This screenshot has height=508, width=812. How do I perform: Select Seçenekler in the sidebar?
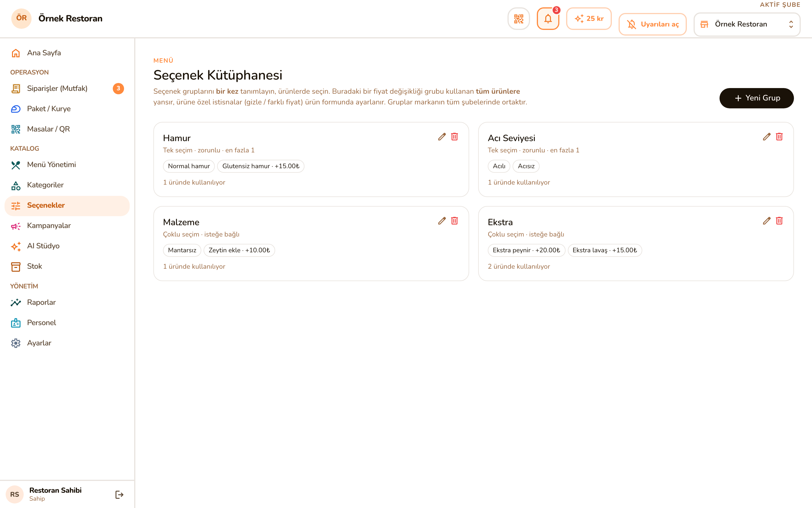click(x=67, y=206)
